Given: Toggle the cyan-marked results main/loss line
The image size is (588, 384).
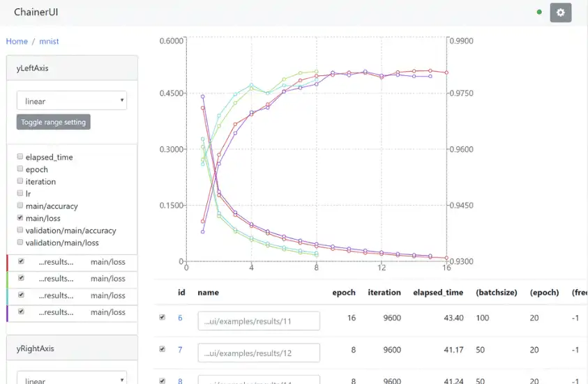Looking at the screenshot, I should [x=22, y=295].
